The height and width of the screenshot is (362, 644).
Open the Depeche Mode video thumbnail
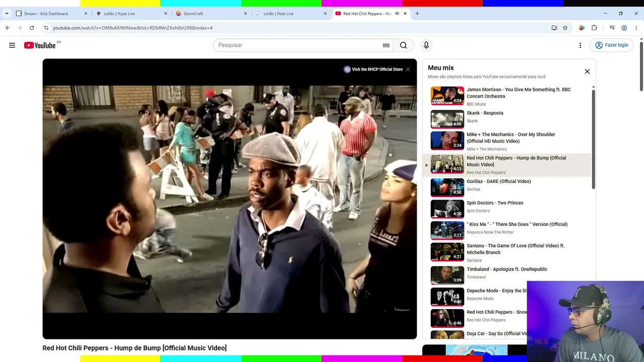pyautogui.click(x=447, y=297)
